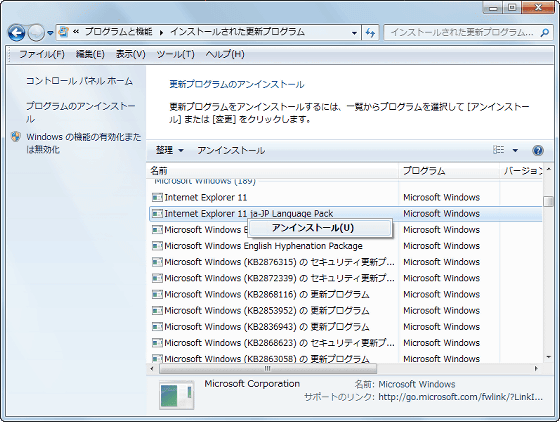Click icon beside KB2876315 entry

pos(157,262)
